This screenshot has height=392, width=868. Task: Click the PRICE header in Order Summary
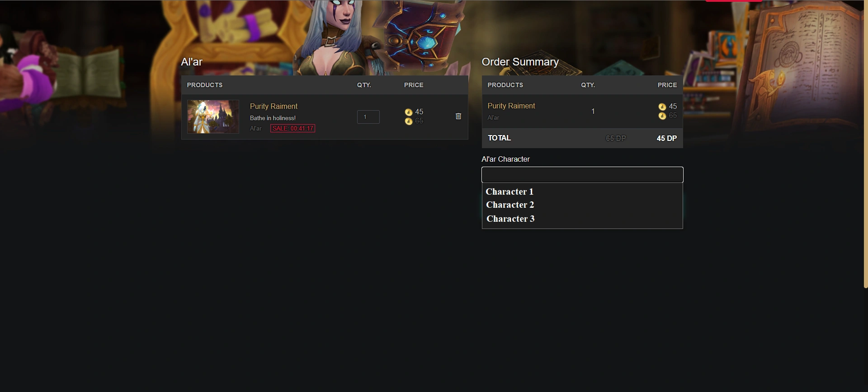(667, 85)
